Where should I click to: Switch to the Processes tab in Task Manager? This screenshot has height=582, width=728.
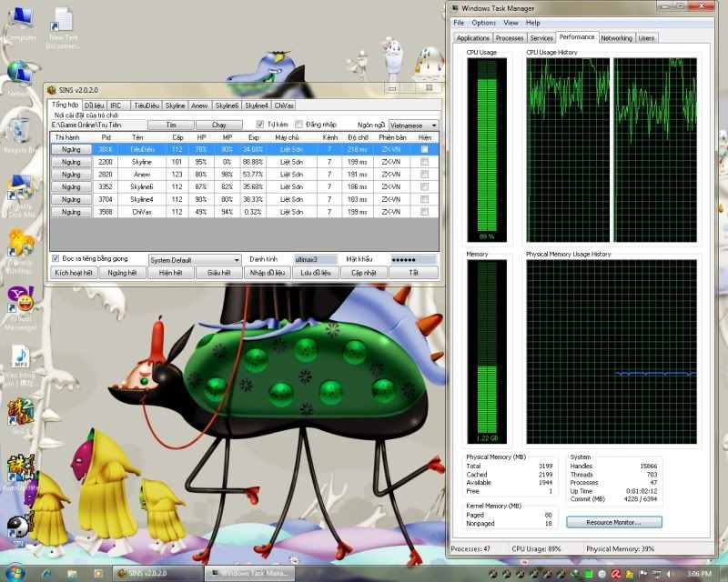[510, 38]
